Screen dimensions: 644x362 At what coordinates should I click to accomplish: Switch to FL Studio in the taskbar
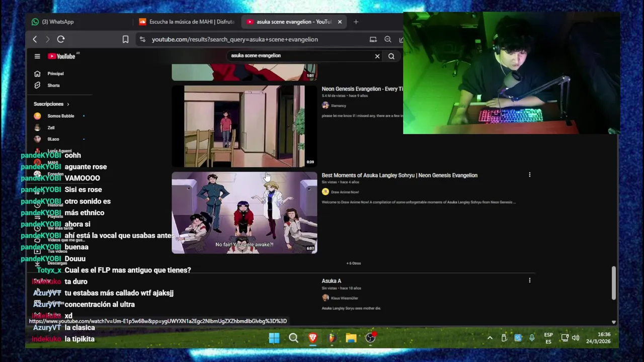tap(332, 338)
